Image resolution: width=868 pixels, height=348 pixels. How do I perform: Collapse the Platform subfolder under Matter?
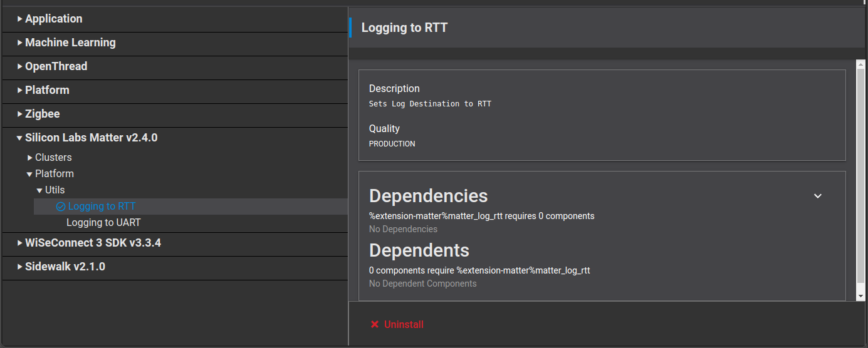point(30,174)
